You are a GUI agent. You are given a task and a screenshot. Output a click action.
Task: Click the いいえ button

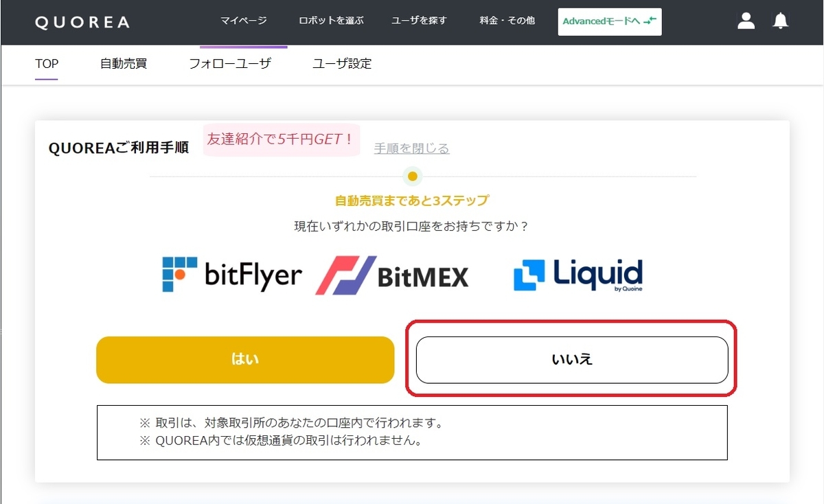572,360
